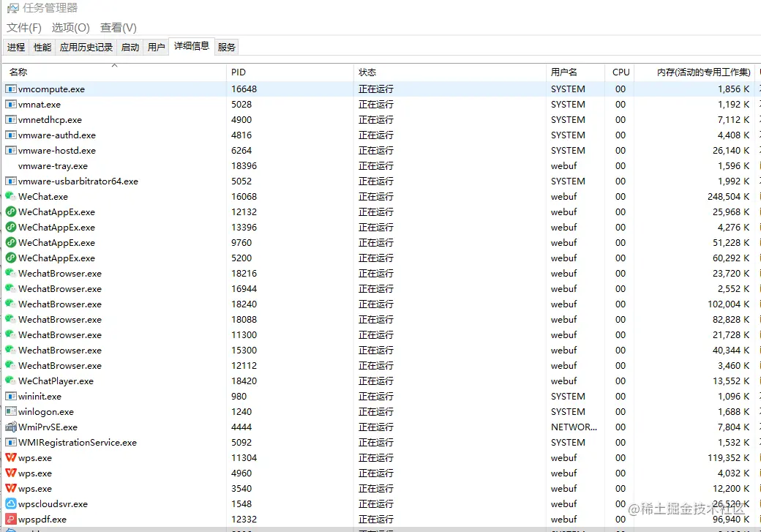Click the 26,140 K memory value
The height and width of the screenshot is (532, 761).
point(730,151)
